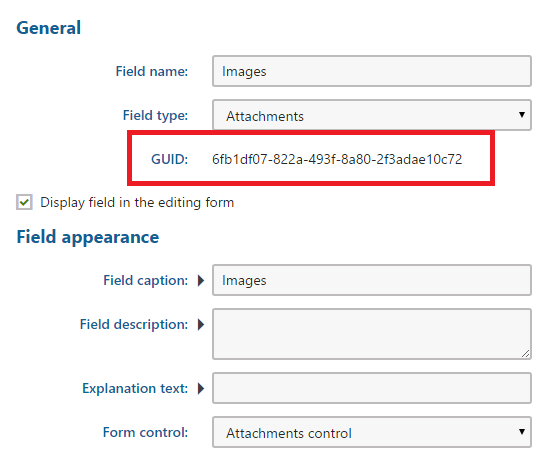The image size is (542, 464).
Task: Click the empty Explanation text input
Action: tap(372, 388)
